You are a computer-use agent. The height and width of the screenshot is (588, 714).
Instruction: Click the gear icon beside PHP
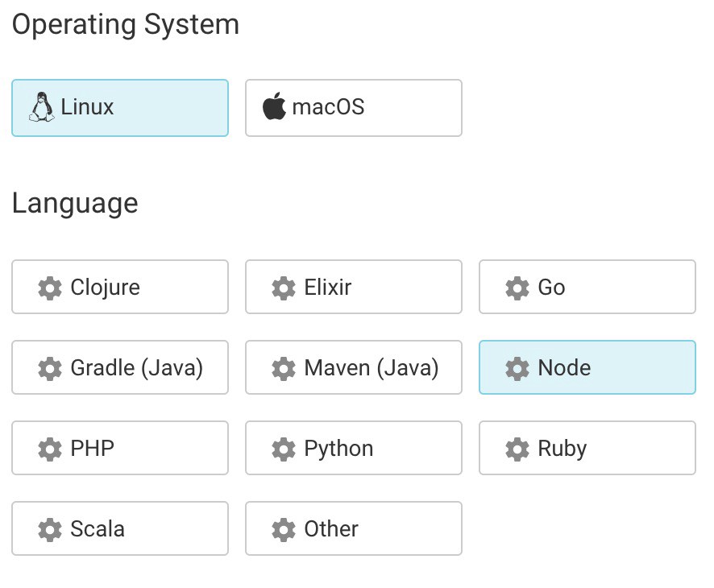(x=50, y=449)
